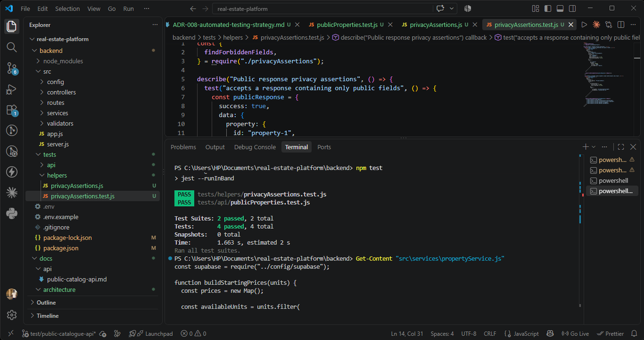
Task: Open the terminal launch profile dropdown arrow
Action: pyautogui.click(x=594, y=147)
